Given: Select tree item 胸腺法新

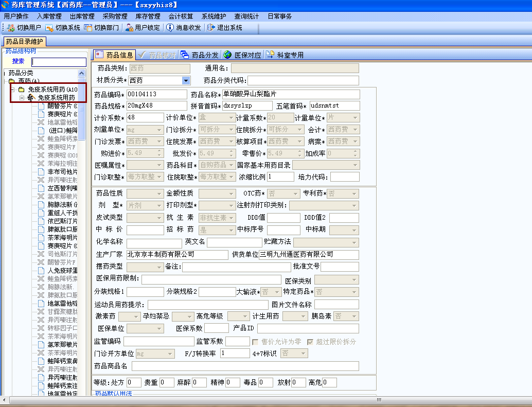Looking at the screenshot, I should tap(62, 204).
